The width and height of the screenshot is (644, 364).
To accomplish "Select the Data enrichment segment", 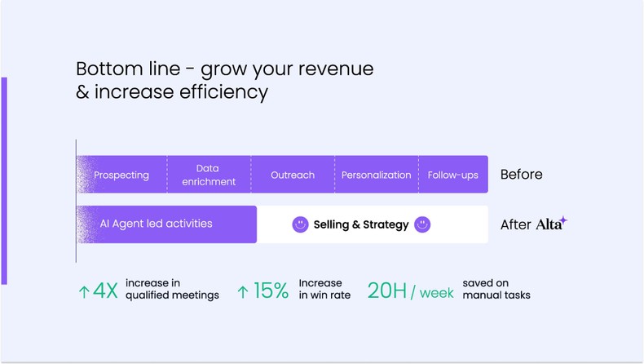I will [x=209, y=175].
